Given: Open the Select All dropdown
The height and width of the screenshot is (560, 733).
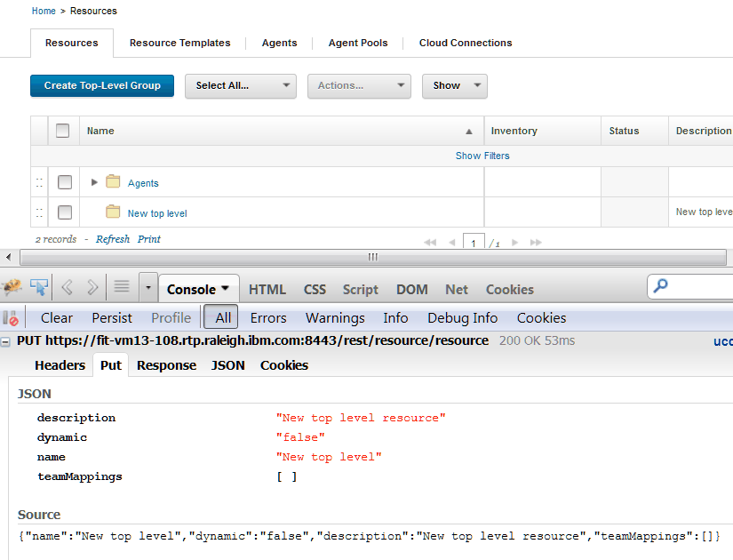Looking at the screenshot, I should pos(240,86).
